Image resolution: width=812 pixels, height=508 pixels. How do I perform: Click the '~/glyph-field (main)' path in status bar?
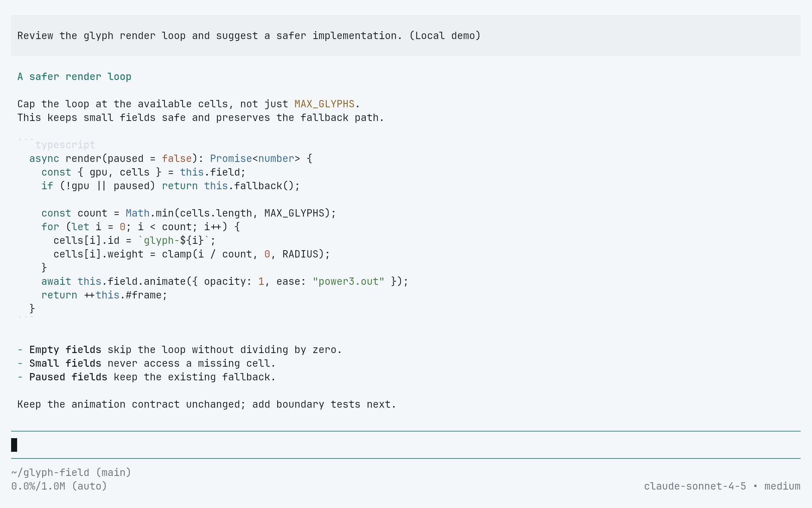71,472
